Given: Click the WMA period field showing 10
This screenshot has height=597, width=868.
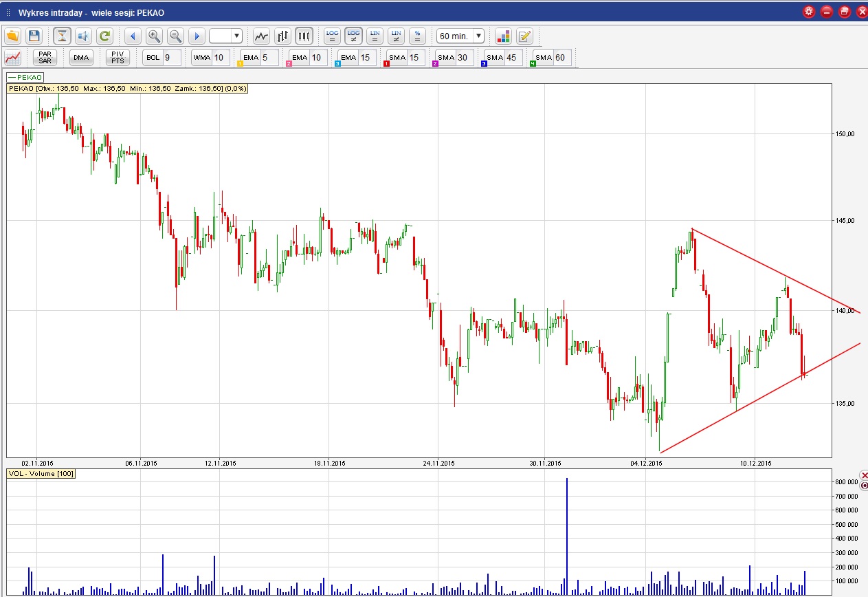Looking at the screenshot, I should tap(221, 57).
